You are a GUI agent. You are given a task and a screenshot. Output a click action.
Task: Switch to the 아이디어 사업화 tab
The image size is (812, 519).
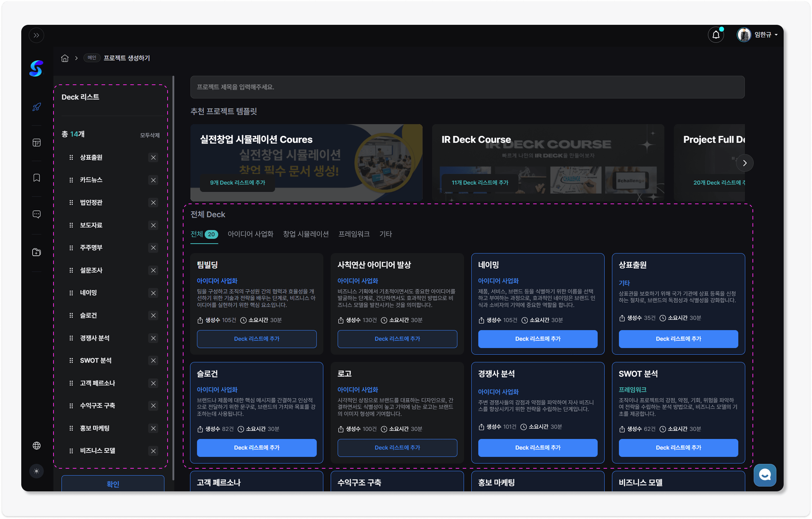pyautogui.click(x=250, y=234)
